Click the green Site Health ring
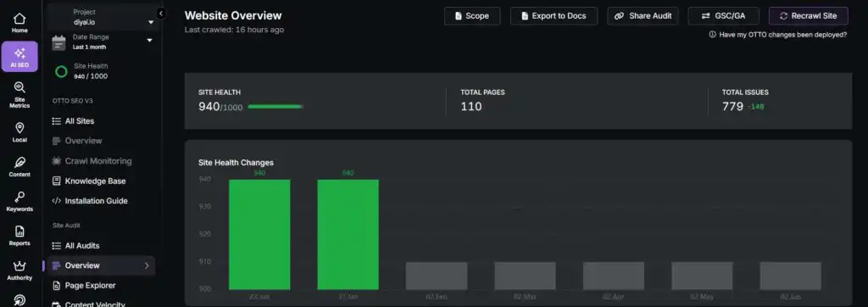Viewport: 868px width, 307px height. (61, 71)
